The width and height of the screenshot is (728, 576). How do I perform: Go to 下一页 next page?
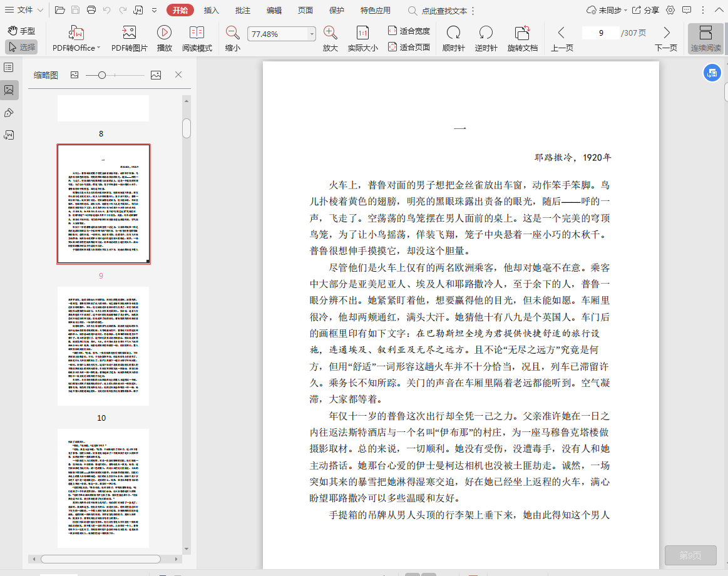(666, 33)
